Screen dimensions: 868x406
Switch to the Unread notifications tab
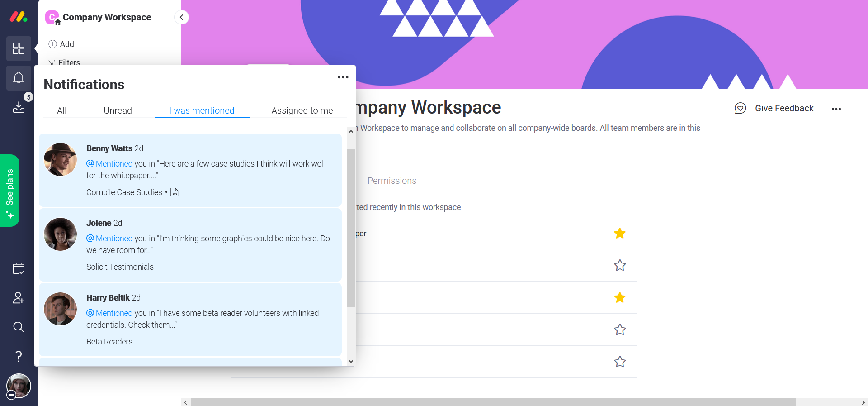(118, 110)
